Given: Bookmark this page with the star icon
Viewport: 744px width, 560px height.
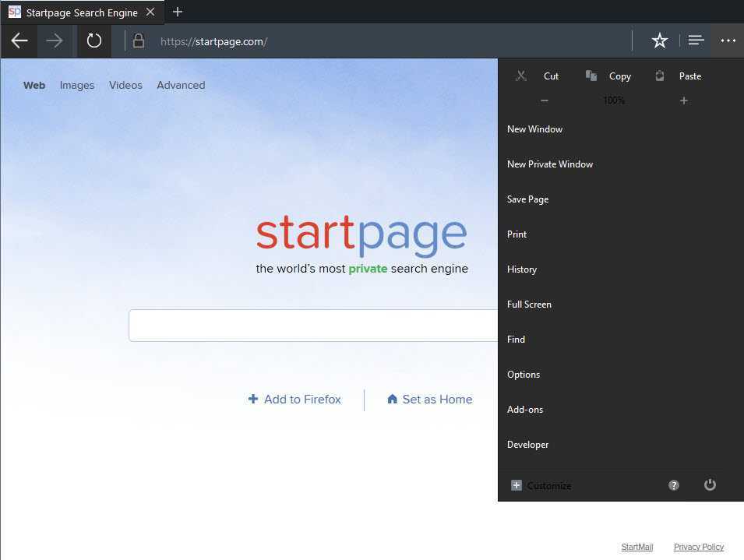Looking at the screenshot, I should coord(660,41).
